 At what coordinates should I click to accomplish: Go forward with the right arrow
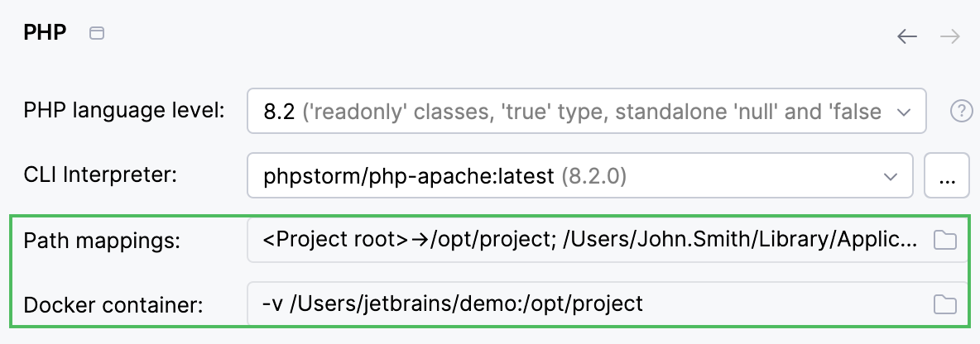coord(949,36)
